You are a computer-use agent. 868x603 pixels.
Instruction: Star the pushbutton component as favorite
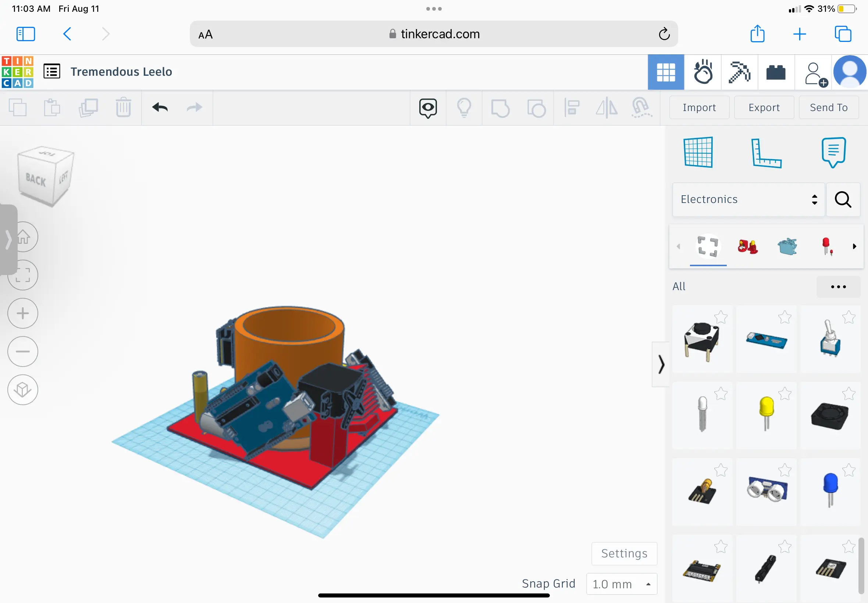pos(721,317)
